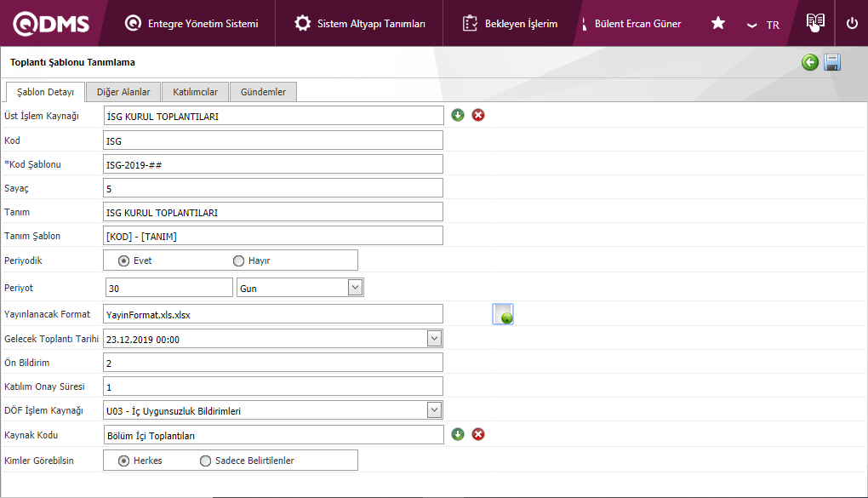Click into the Sayaç input field

coord(273,187)
